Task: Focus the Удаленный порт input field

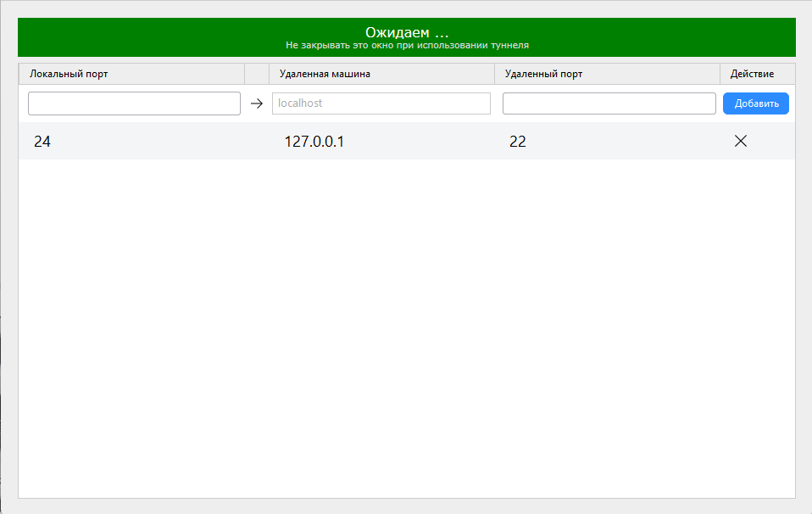Action: pyautogui.click(x=609, y=103)
